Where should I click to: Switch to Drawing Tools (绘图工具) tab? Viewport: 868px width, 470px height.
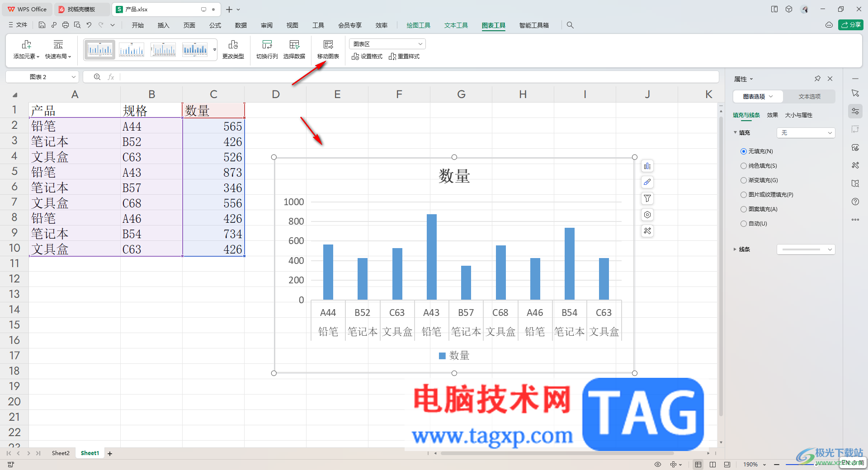[418, 25]
